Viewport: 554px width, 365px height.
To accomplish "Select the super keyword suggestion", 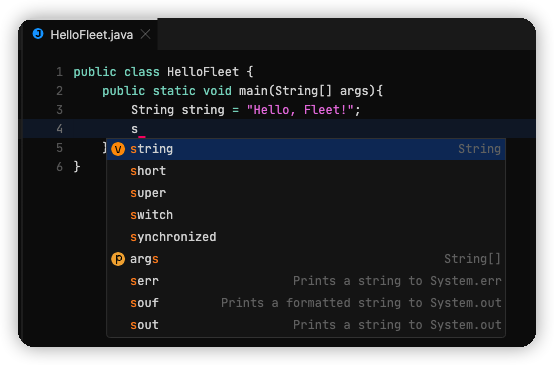I will [306, 193].
